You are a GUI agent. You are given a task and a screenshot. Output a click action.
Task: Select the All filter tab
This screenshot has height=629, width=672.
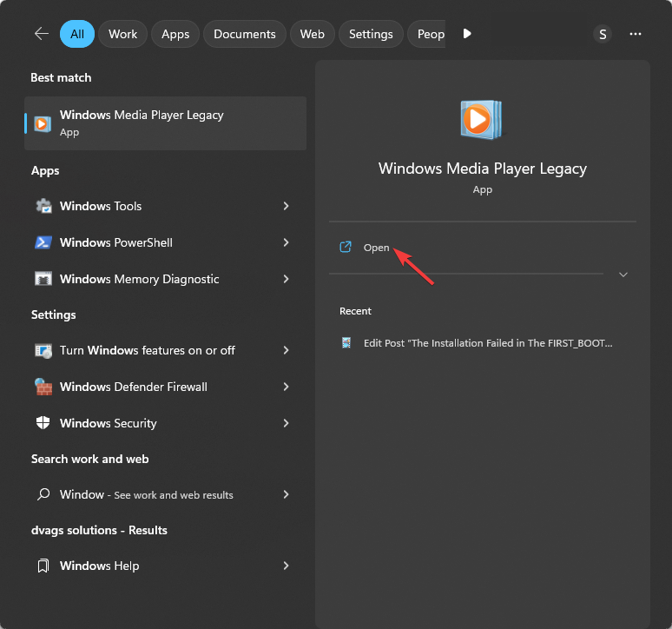point(77,34)
